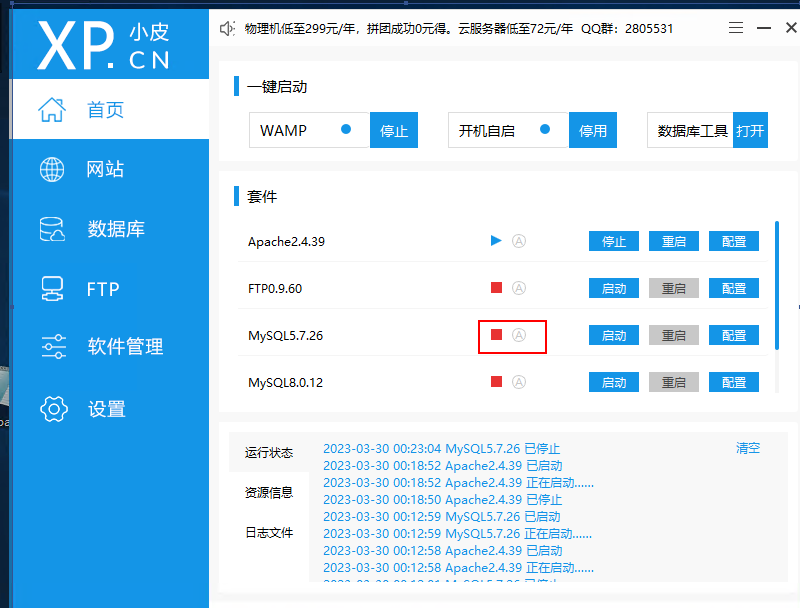Click the speaker announcement icon
The image size is (800, 608).
pos(228,29)
